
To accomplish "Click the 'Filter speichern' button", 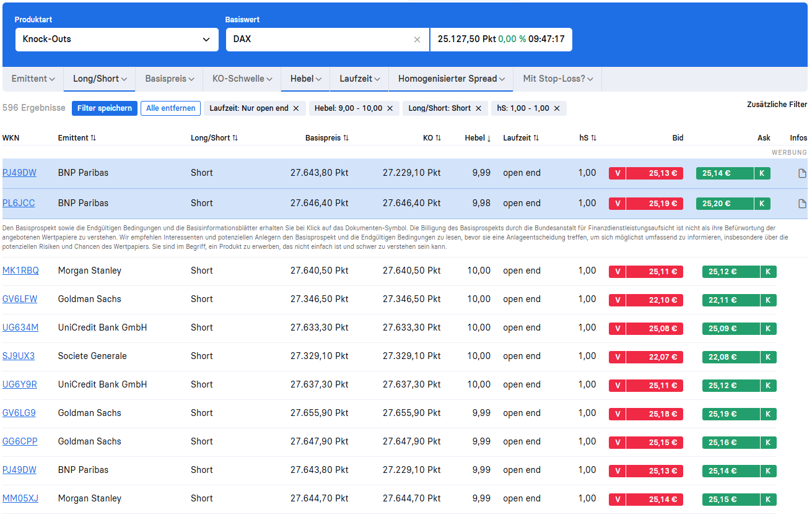I will coord(105,108).
